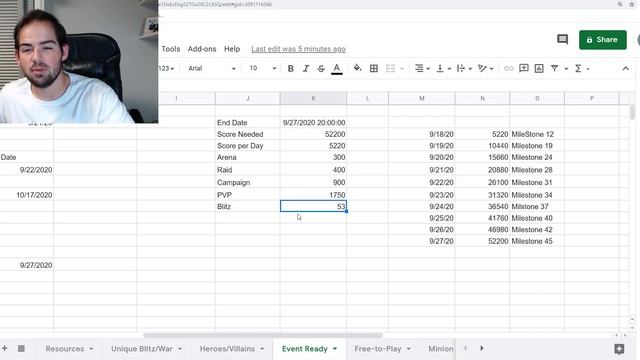Add a new sheet

coord(4,348)
